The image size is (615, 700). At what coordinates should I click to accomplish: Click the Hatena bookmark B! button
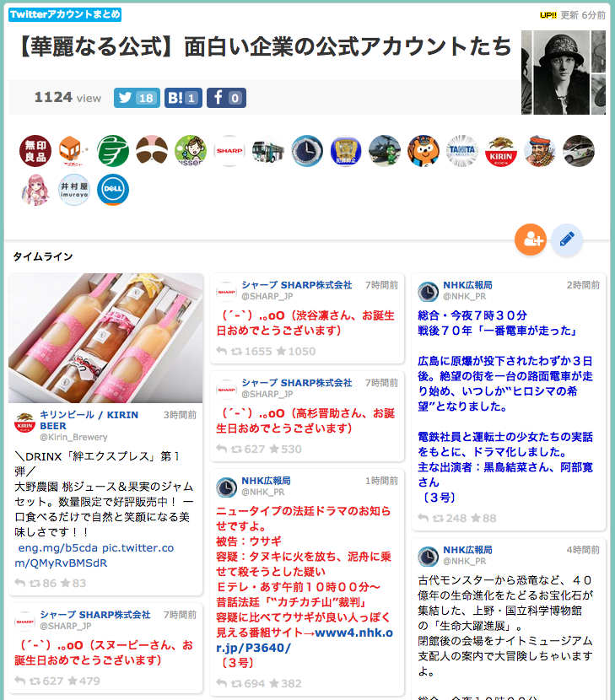(183, 98)
